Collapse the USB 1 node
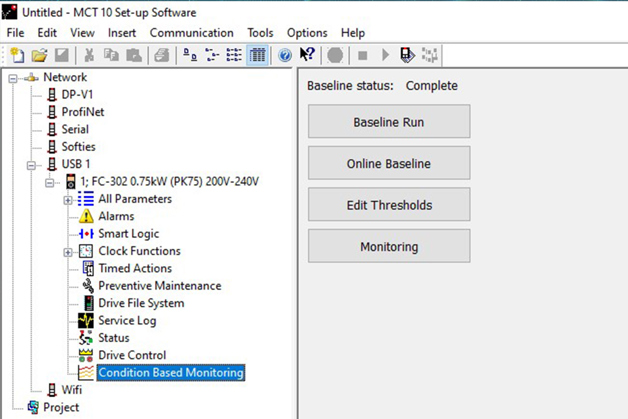 coord(31,165)
